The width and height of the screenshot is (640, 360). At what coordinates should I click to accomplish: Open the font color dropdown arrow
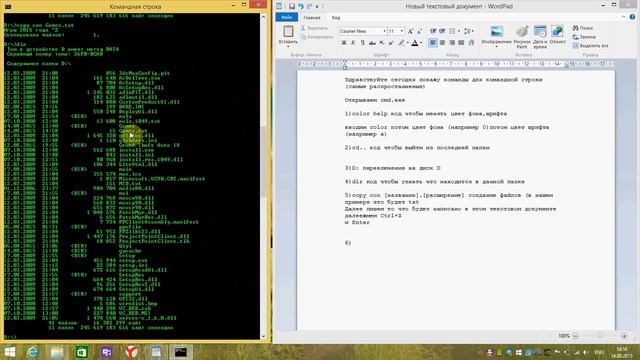421,43
